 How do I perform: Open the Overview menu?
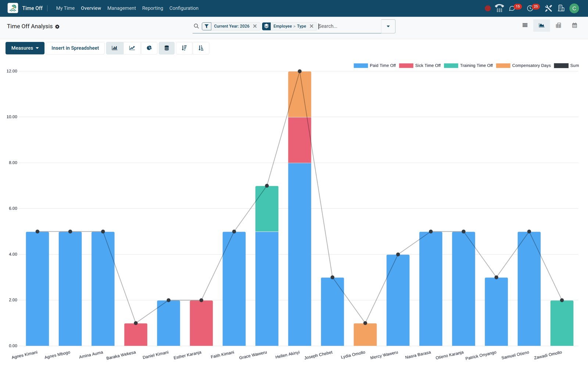pos(91,8)
